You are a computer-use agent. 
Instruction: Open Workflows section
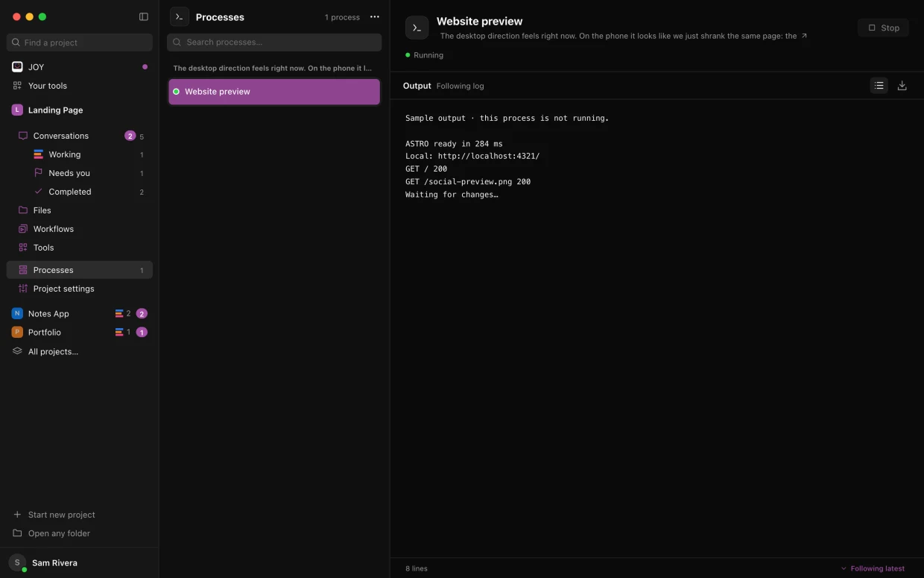pyautogui.click(x=80, y=229)
